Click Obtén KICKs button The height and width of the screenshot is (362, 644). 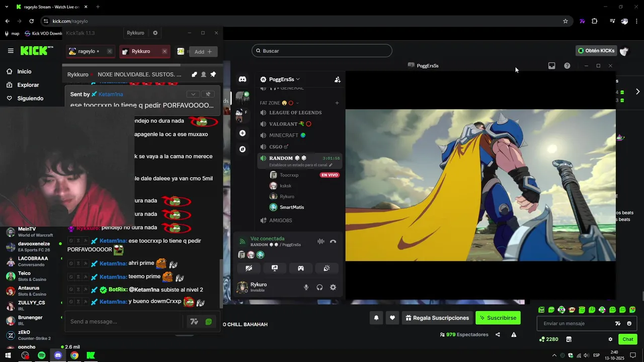pos(596,51)
